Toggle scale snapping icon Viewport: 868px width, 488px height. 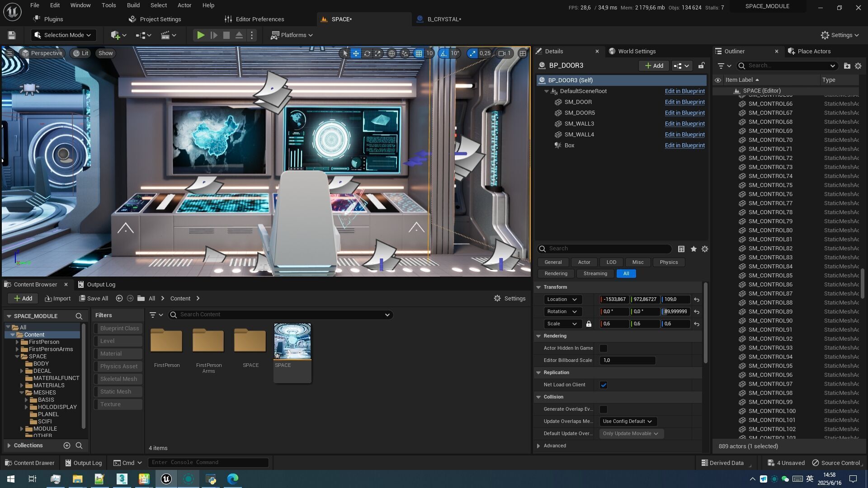pyautogui.click(x=472, y=53)
